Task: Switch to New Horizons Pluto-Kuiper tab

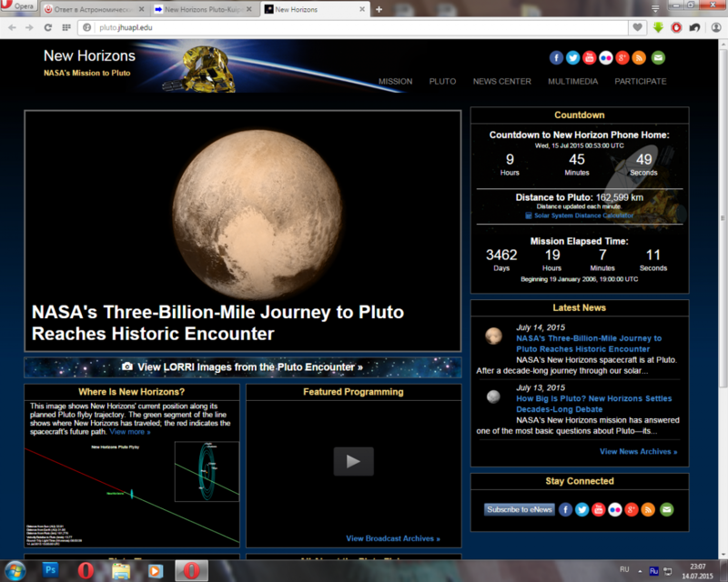Action: [203, 9]
